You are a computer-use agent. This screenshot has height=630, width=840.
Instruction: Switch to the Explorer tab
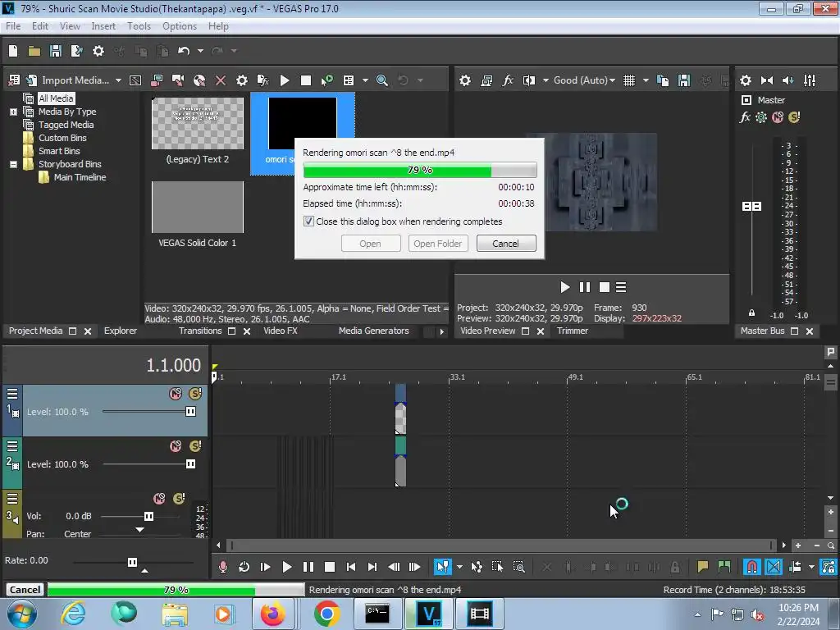pyautogui.click(x=120, y=331)
